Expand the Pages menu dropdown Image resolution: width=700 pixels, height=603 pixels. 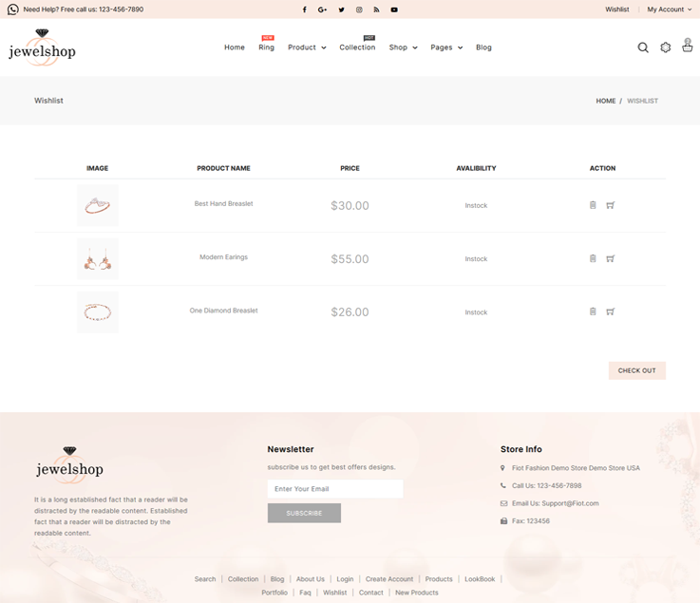click(446, 47)
